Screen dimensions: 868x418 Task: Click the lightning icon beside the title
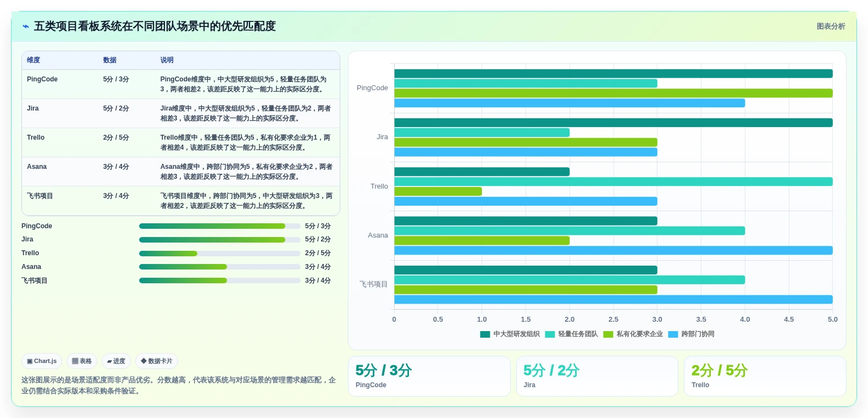[x=25, y=26]
